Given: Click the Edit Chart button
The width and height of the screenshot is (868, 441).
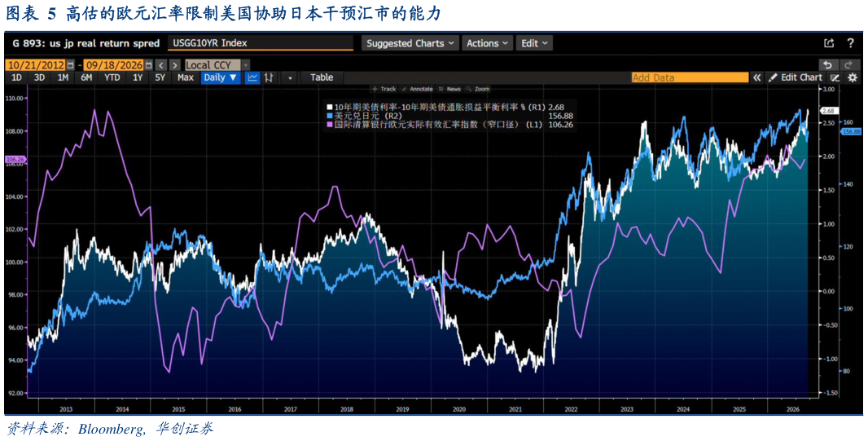Looking at the screenshot, I should coord(796,77).
